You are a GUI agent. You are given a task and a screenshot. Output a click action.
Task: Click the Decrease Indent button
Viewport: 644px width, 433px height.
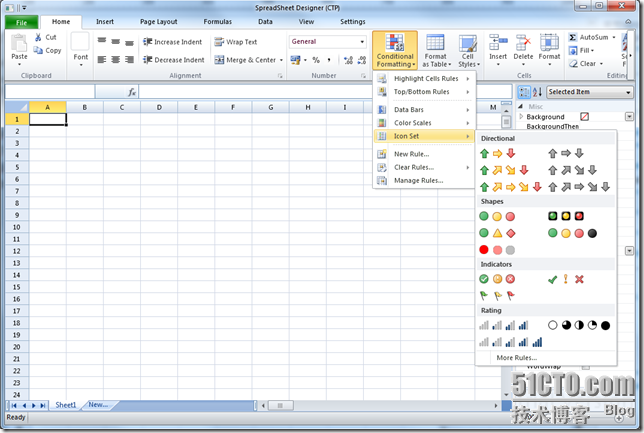click(173, 60)
